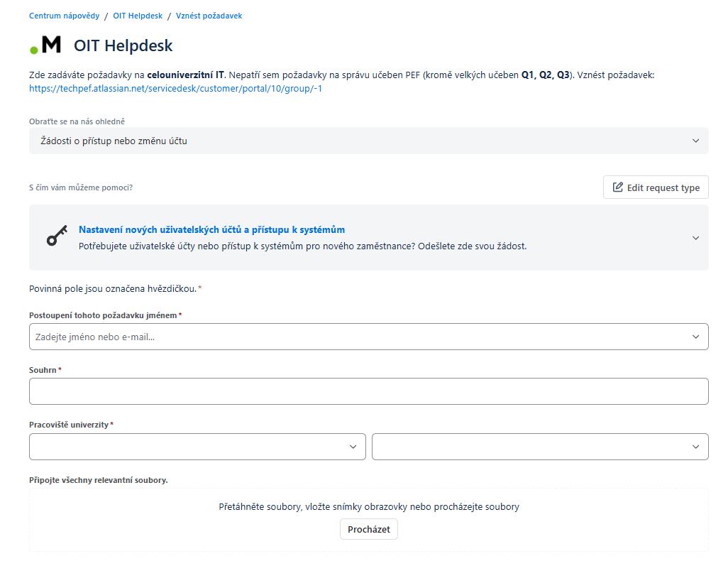Select the Vznést požadavek breadcrumb
728x566 pixels.
209,16
